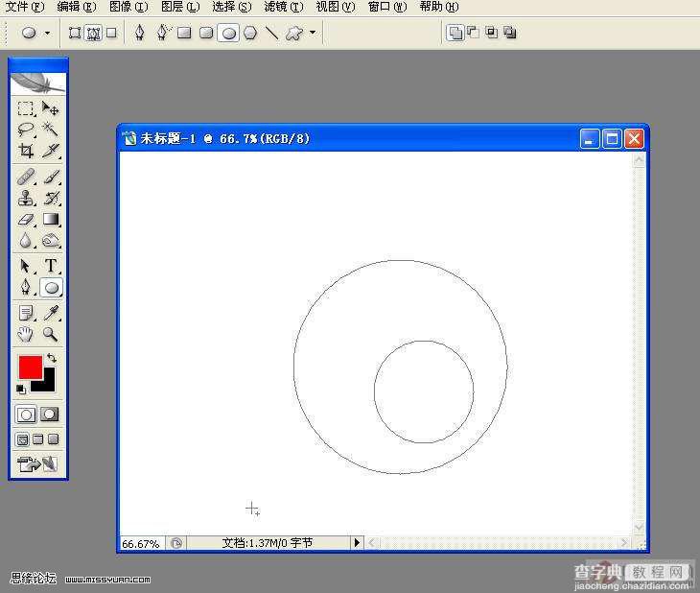This screenshot has width=700, height=593.
Task: Select Add to path area option
Action: pyautogui.click(x=455, y=33)
